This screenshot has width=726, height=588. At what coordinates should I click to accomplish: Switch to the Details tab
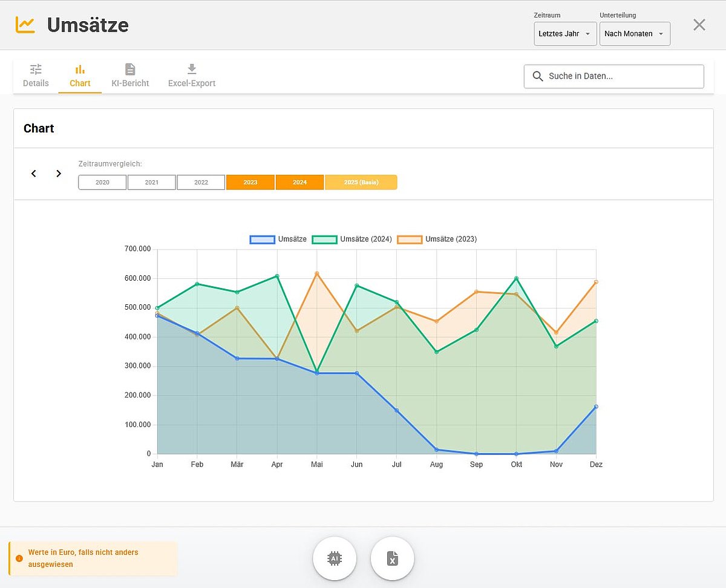[36, 76]
